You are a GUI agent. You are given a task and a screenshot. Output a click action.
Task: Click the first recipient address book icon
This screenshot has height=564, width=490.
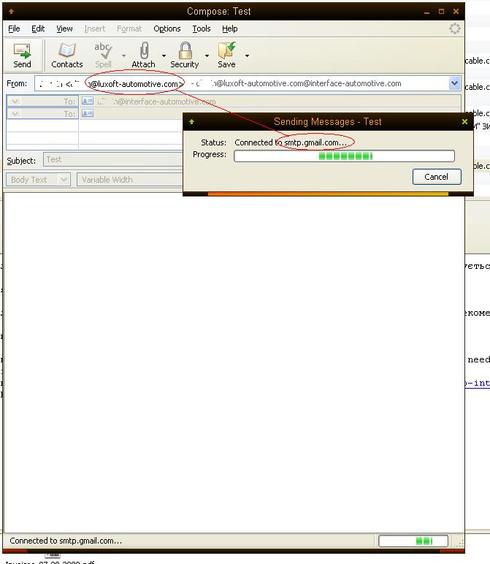pos(87,101)
